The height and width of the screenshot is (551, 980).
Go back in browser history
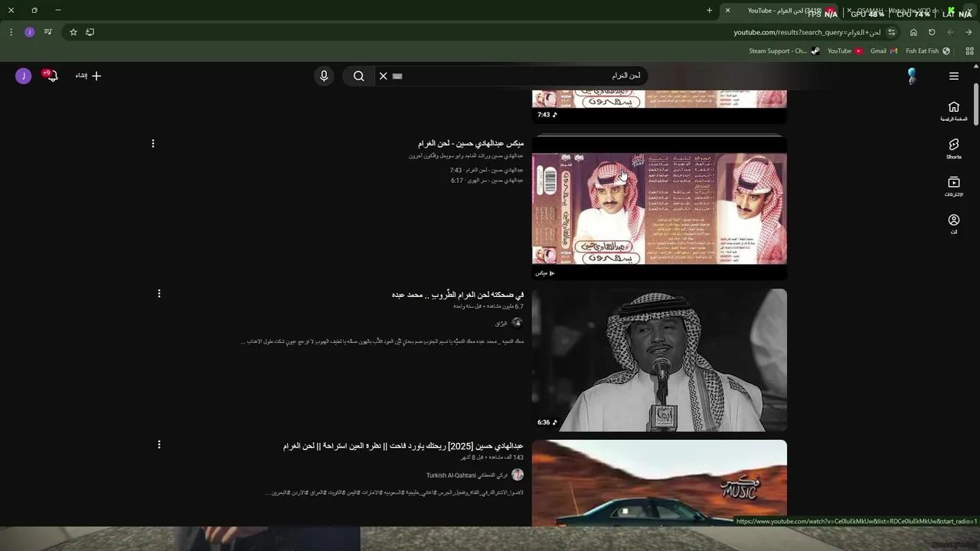(969, 32)
